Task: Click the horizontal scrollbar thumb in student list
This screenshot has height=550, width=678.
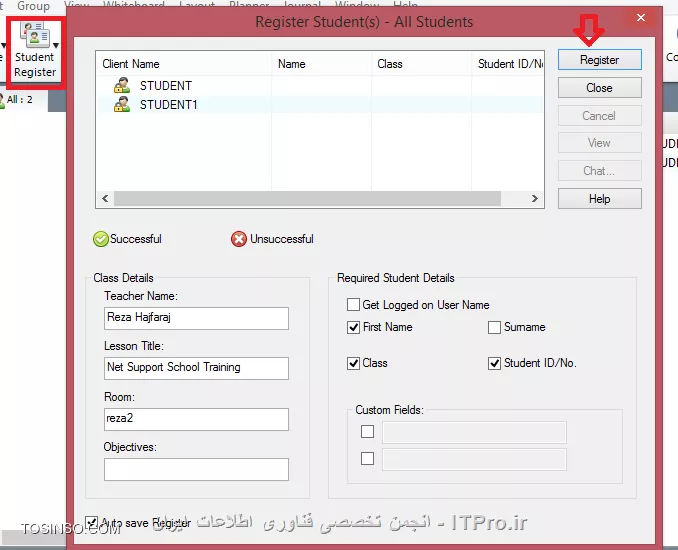Action: (x=307, y=198)
